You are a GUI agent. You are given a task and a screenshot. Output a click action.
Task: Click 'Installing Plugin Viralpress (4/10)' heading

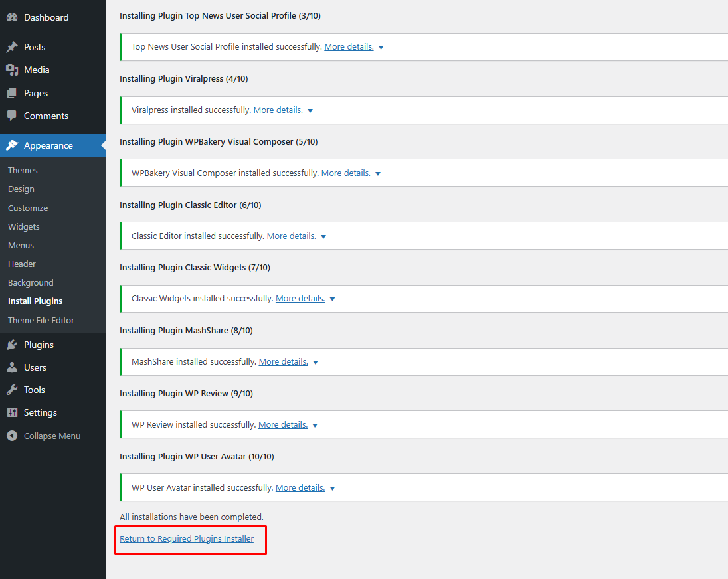click(184, 79)
